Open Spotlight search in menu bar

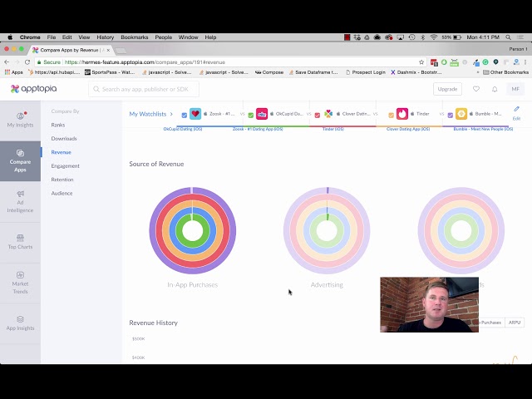tap(508, 37)
